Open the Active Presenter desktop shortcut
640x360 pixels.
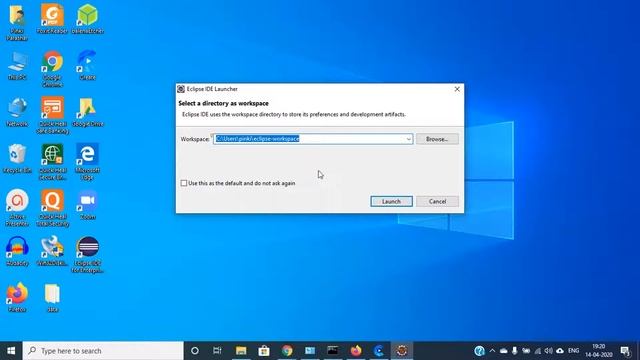point(17,208)
